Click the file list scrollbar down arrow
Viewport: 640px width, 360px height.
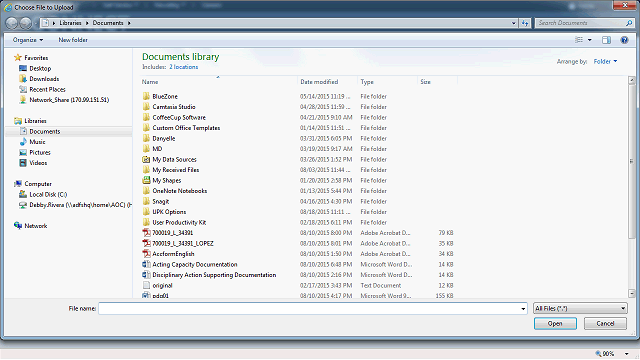point(631,293)
